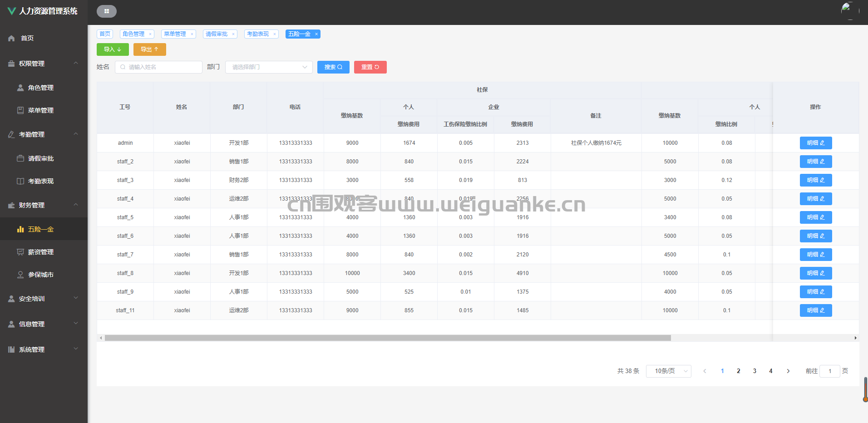
Task: Switch to the 首页 tab
Action: [x=105, y=34]
